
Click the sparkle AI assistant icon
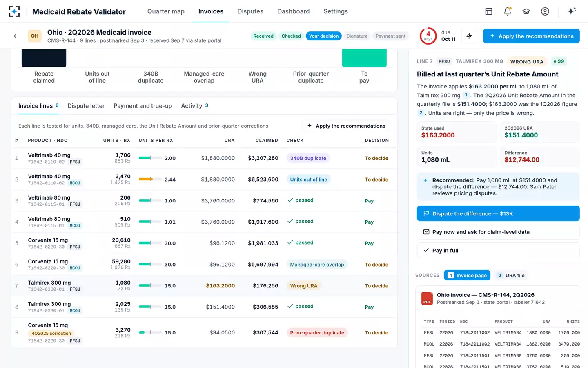pos(572,11)
